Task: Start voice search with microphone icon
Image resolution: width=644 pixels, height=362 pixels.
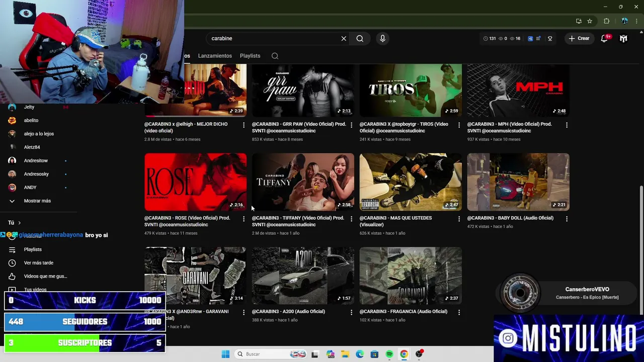Action: 382,38
